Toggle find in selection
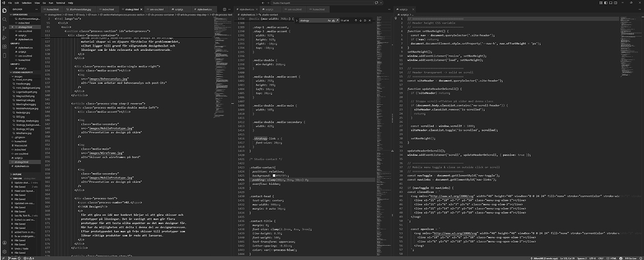Screen dimensions: 644x260 (365, 20)
